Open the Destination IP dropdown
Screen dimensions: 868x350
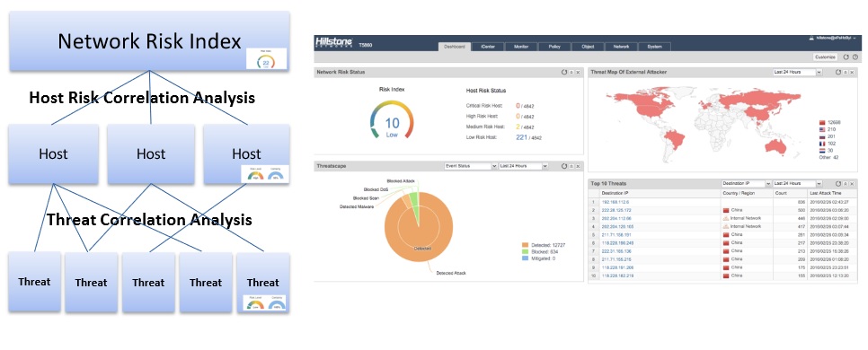(x=746, y=184)
